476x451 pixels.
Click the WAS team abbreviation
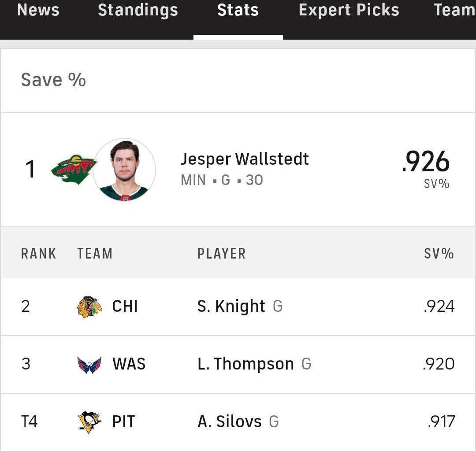pos(128,364)
